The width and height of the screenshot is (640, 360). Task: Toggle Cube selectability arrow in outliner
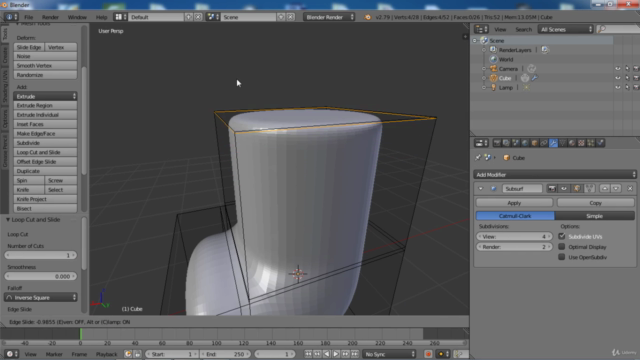pos(627,78)
